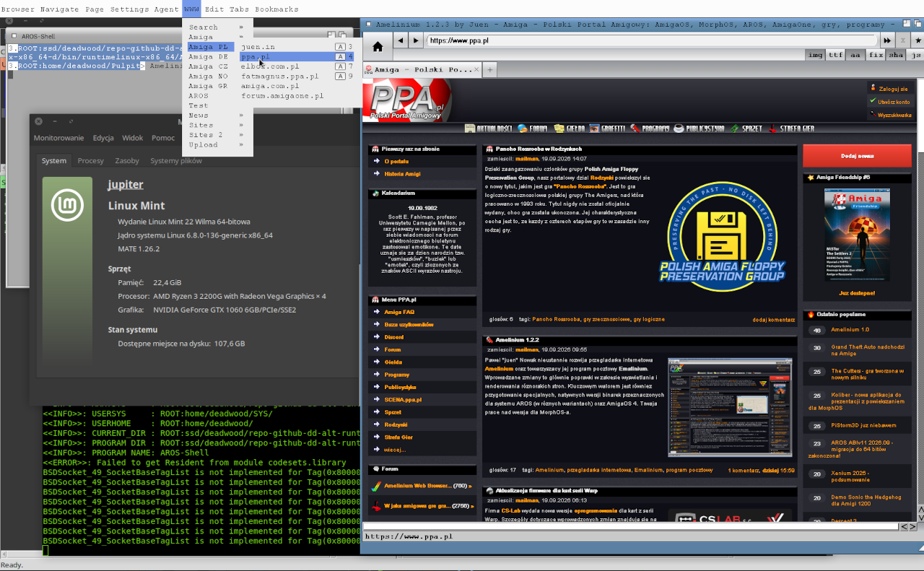
Task: Go forward with the right arrow button
Action: [415, 40]
